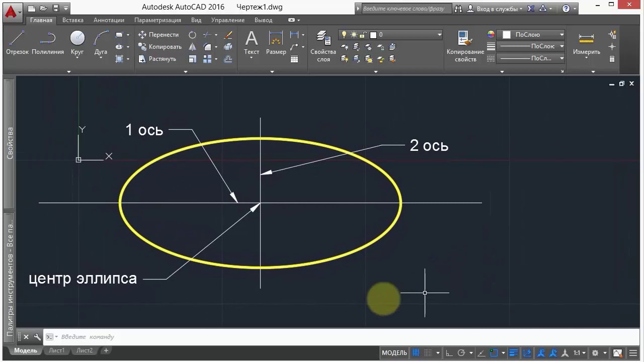Click Копирование свойств match properties
This screenshot has width=644, height=362.
(465, 46)
